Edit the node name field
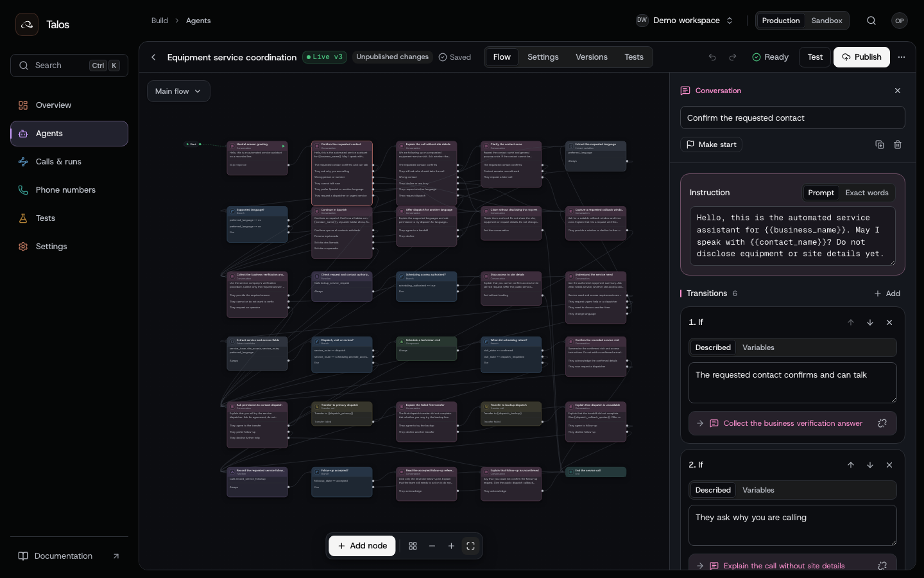This screenshot has height=578, width=924. (x=792, y=118)
